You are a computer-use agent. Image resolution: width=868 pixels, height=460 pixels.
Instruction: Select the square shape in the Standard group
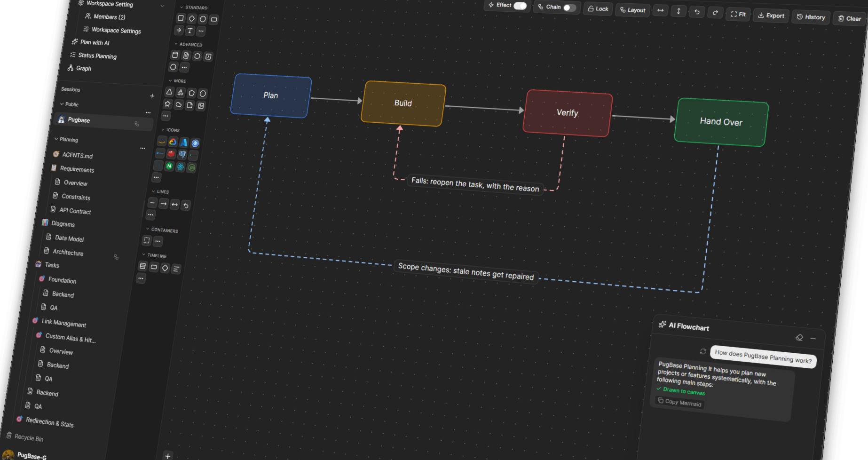[x=181, y=18]
